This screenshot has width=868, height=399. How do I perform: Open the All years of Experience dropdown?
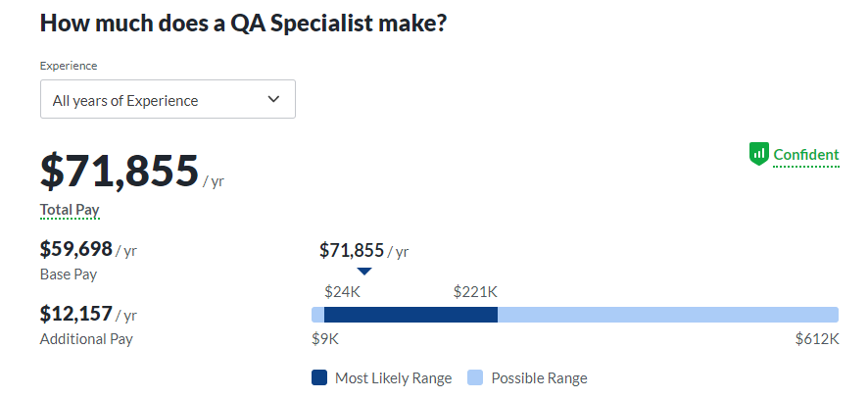[168, 100]
